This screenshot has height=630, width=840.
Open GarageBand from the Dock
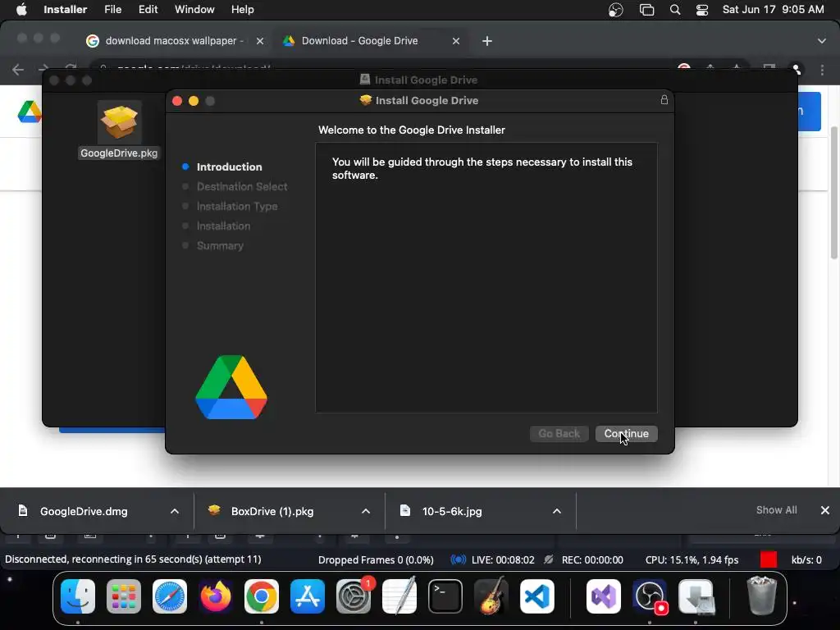click(x=491, y=596)
